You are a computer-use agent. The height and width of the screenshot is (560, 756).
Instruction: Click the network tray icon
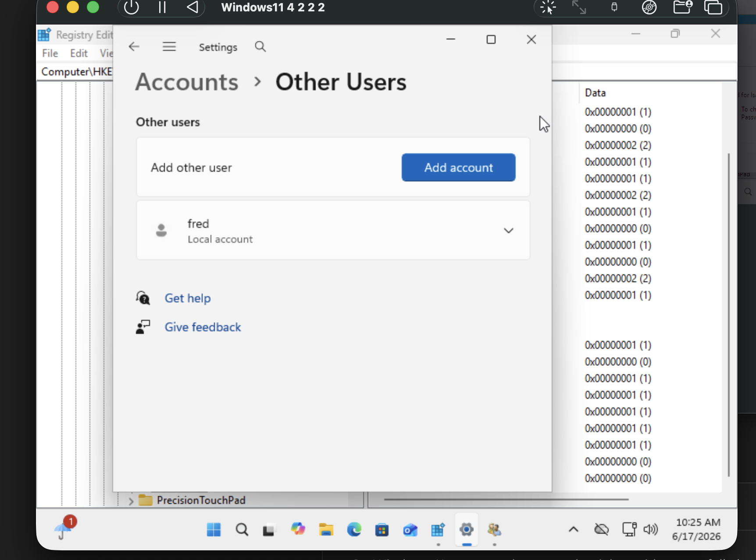click(629, 529)
